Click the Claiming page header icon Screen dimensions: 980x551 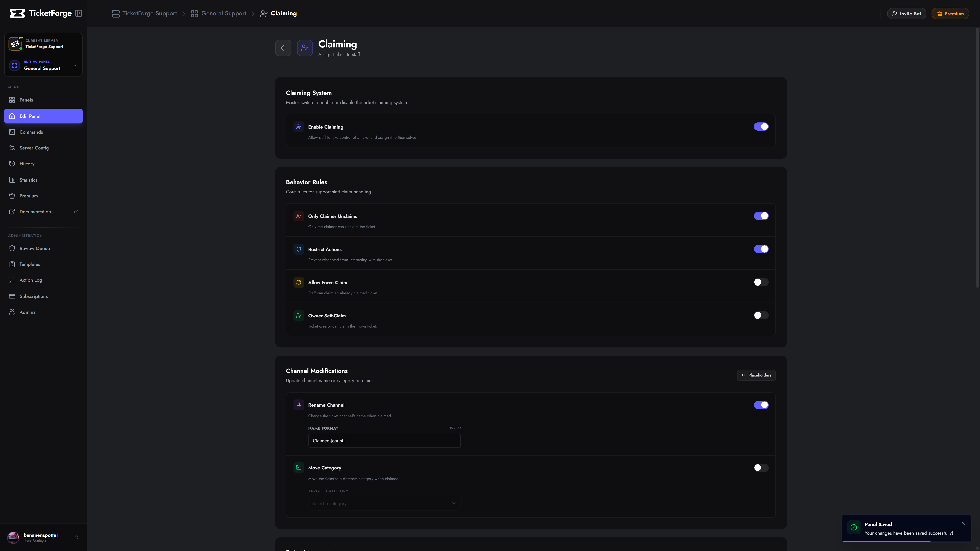305,48
